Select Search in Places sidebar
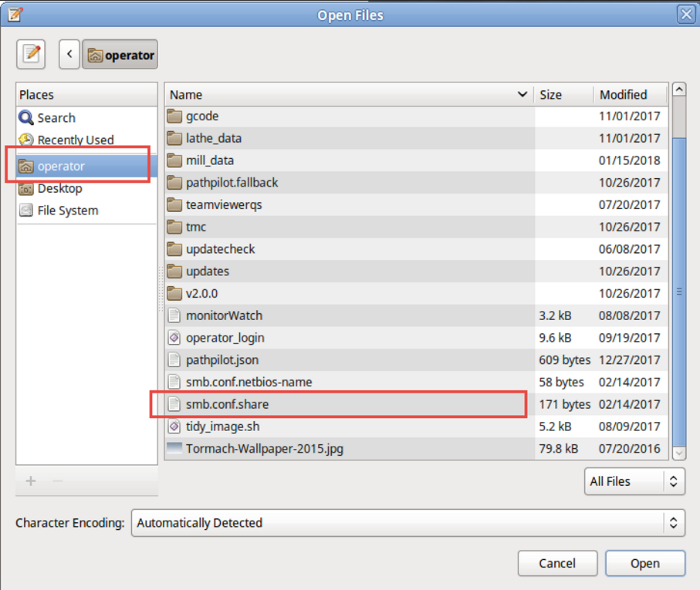Image resolution: width=700 pixels, height=590 pixels. 56,118
